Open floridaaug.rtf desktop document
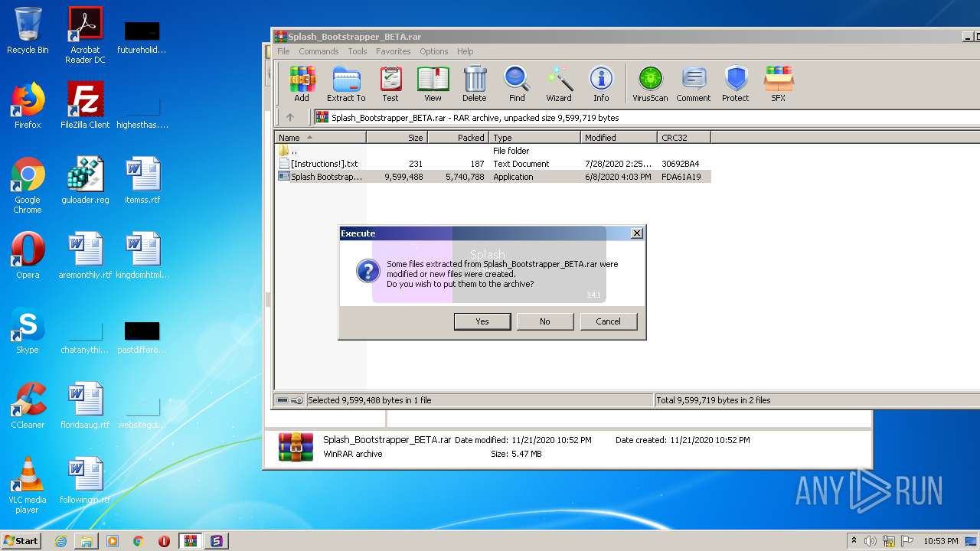 tap(85, 406)
